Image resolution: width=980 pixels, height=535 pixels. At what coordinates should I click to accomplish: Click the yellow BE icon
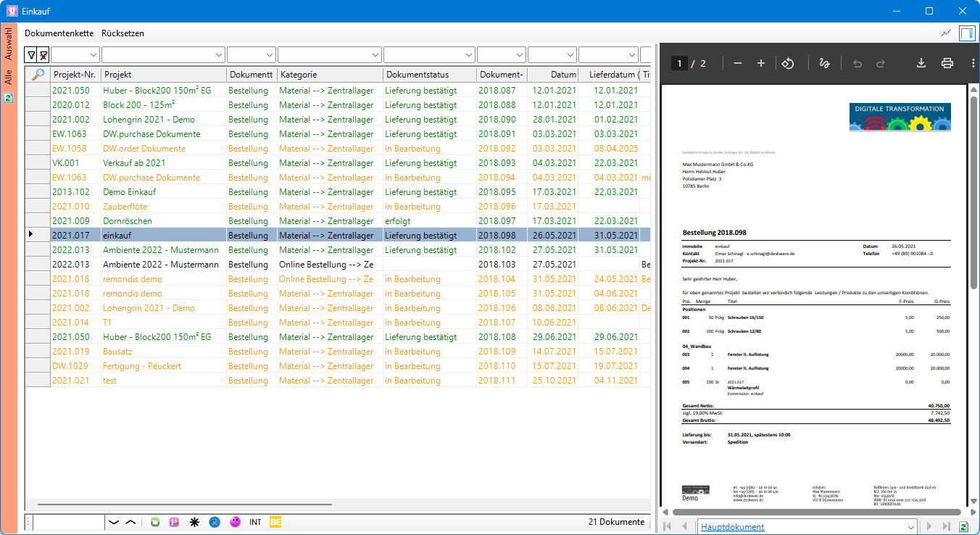(275, 522)
